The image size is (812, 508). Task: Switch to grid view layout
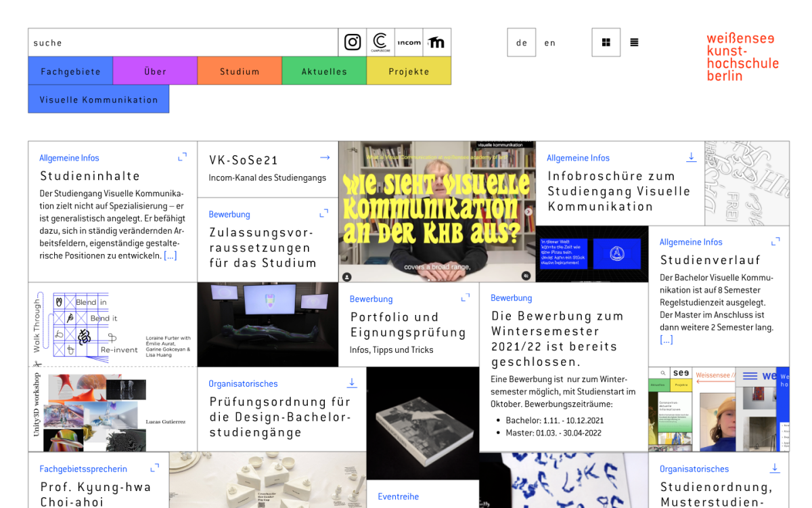(606, 42)
